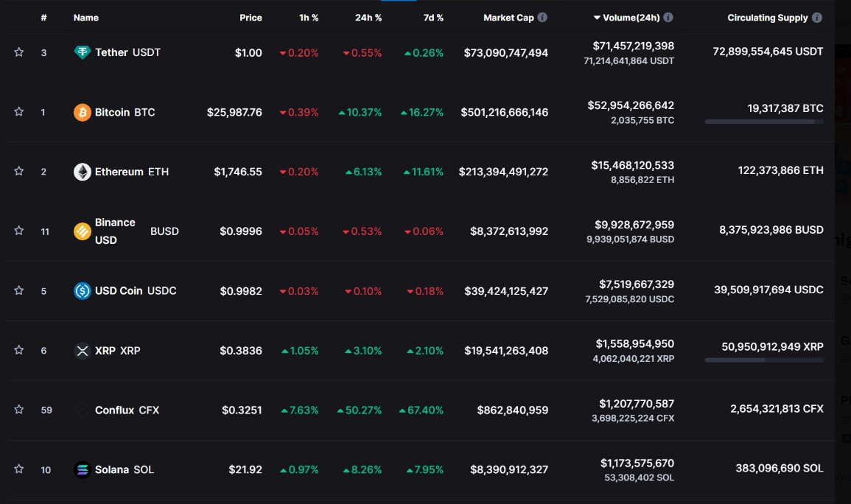This screenshot has height=504, width=851.
Task: Click the Volume(24h) info icon
Action: pyautogui.click(x=668, y=18)
